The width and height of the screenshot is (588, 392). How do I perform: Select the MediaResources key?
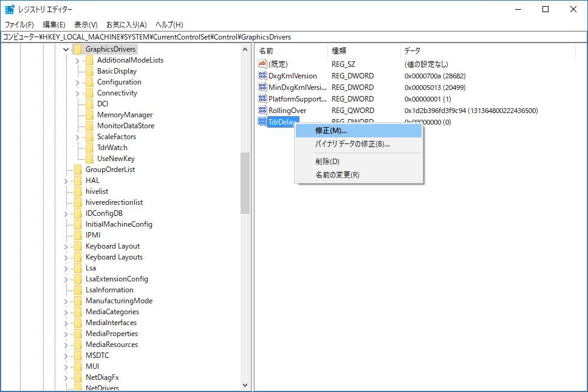point(112,345)
